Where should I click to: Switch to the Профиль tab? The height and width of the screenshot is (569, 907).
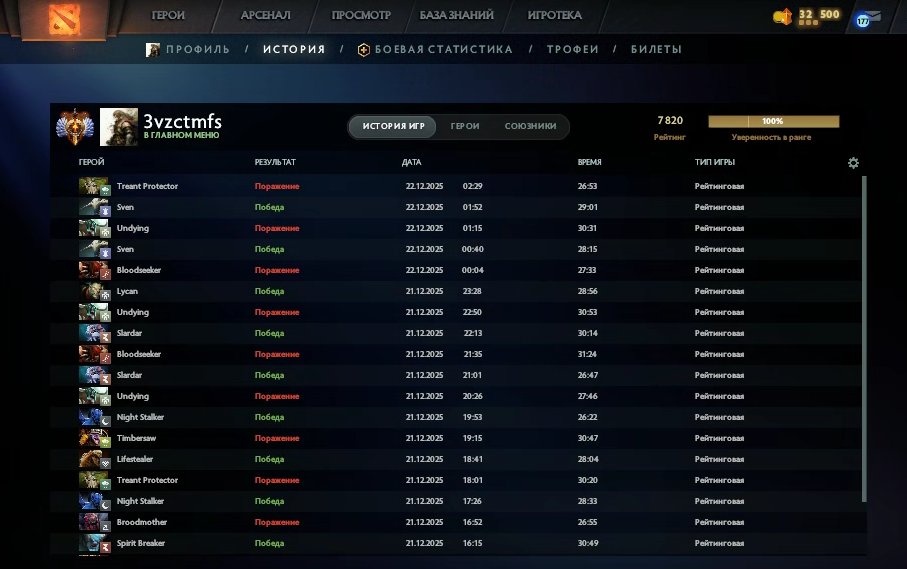click(x=198, y=50)
